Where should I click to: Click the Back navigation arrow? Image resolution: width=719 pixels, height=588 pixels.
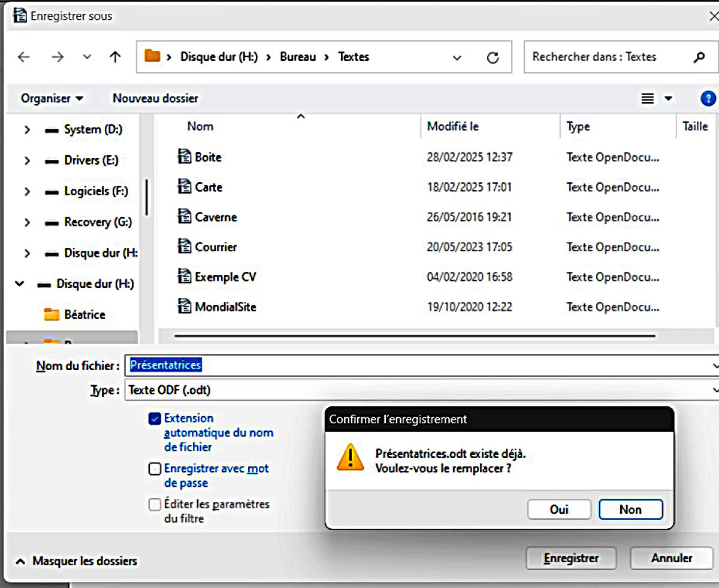pos(23,57)
